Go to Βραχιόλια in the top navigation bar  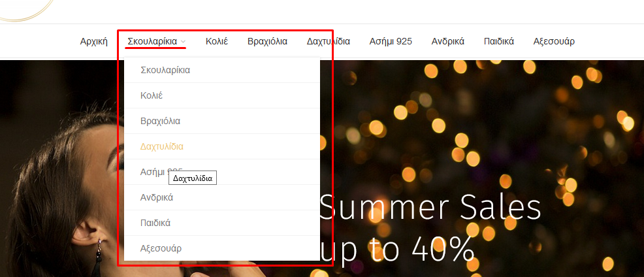click(267, 42)
